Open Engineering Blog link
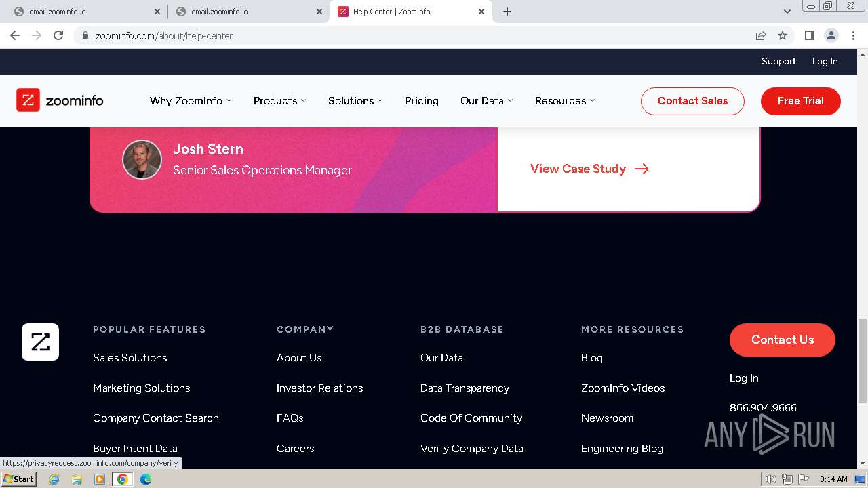 [622, 448]
